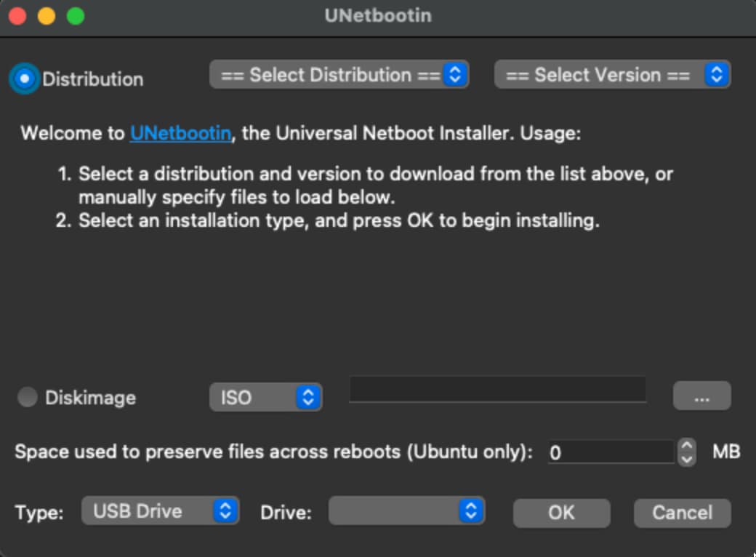Enable the Diskimage radio option
This screenshot has height=557, width=756.
tap(28, 398)
